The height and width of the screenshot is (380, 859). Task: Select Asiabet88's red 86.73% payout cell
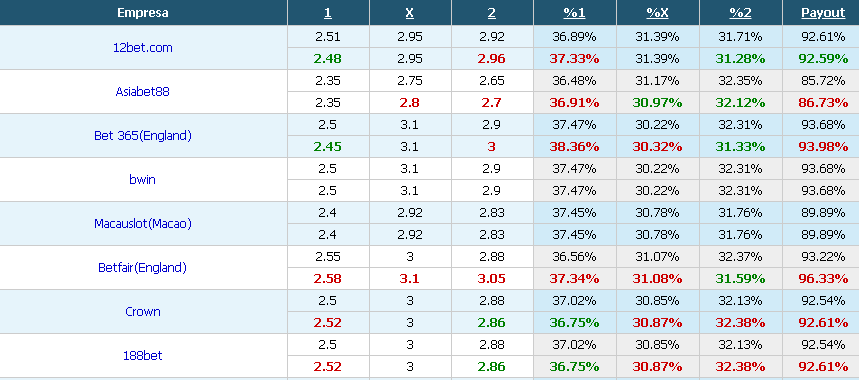(823, 102)
